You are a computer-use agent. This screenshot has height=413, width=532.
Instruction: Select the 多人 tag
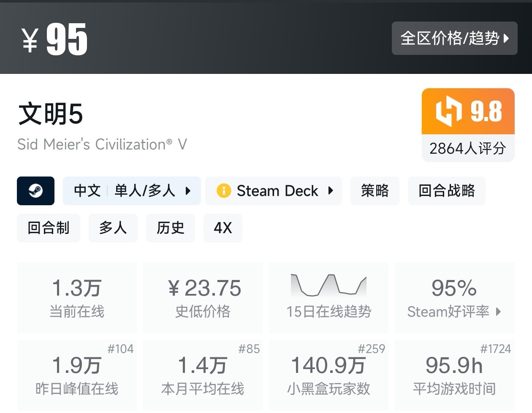[x=113, y=228]
